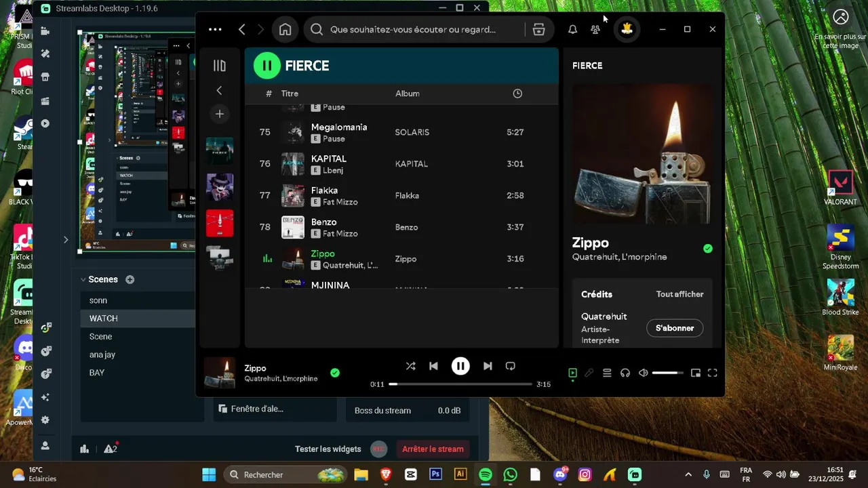Sort by duration clock column icon
Screen dimensions: 868x488
coord(517,94)
